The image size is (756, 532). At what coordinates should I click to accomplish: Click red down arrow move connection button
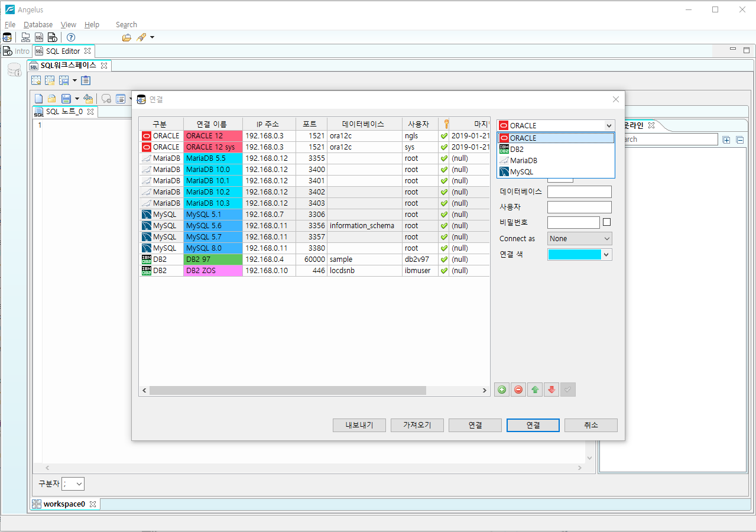(x=551, y=390)
